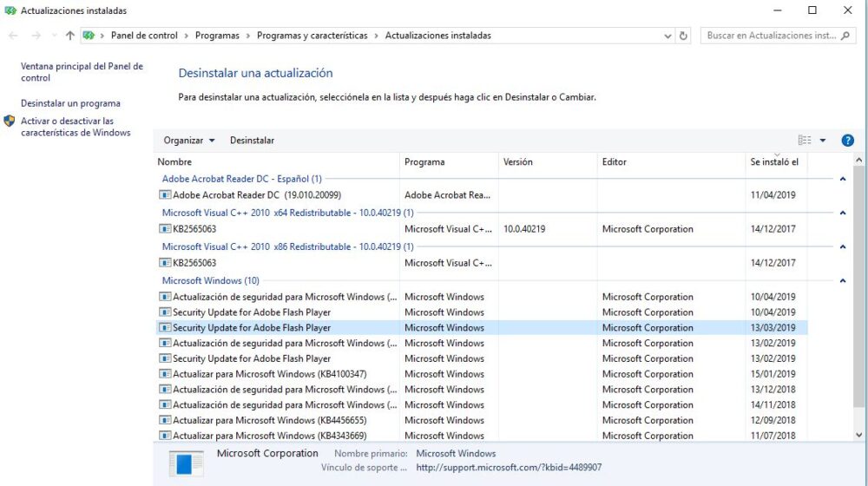
Task: Navigate to Panel de control breadcrumb
Action: click(144, 36)
